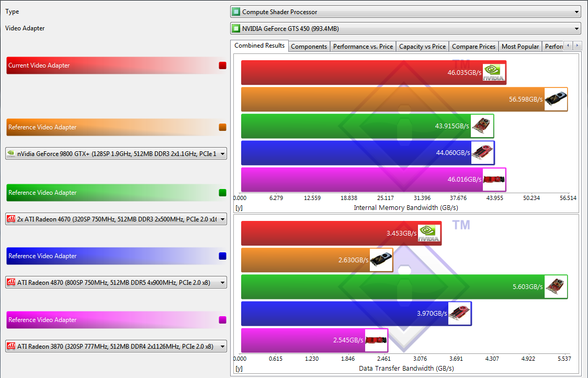Click the 2.545GB/s value label
This screenshot has height=378, width=588.
[x=348, y=340]
